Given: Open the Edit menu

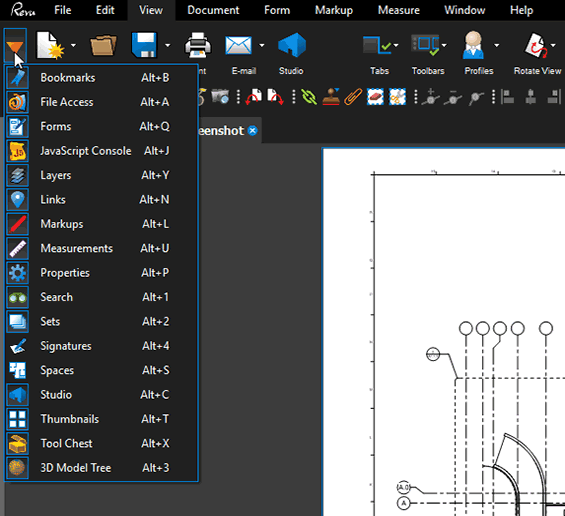Looking at the screenshot, I should (105, 10).
